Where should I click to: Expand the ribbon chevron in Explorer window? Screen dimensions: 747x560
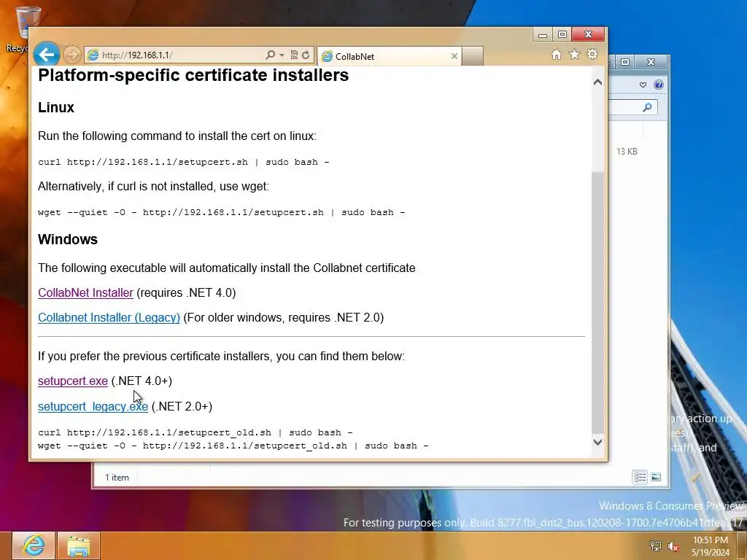click(x=643, y=85)
